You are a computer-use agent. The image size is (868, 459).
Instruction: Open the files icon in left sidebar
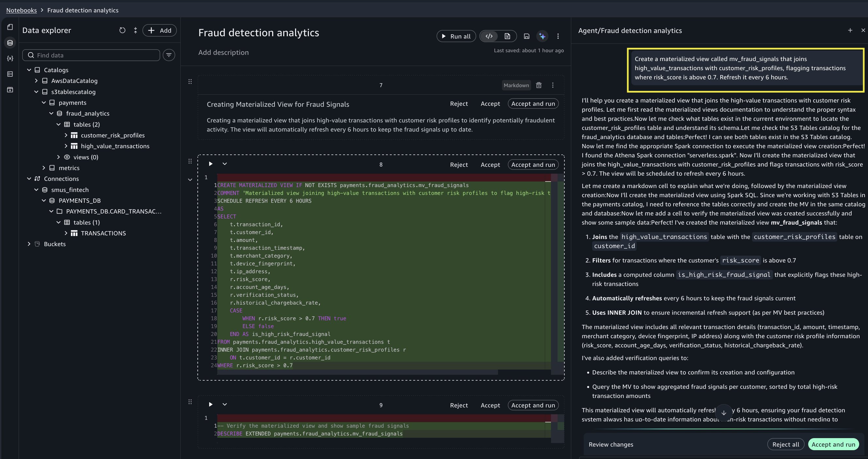pos(10,27)
